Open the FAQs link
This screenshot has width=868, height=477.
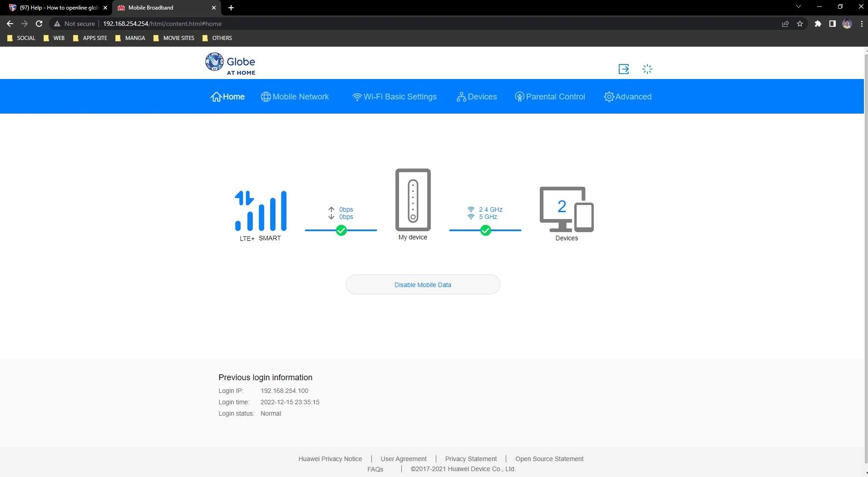[375, 469]
